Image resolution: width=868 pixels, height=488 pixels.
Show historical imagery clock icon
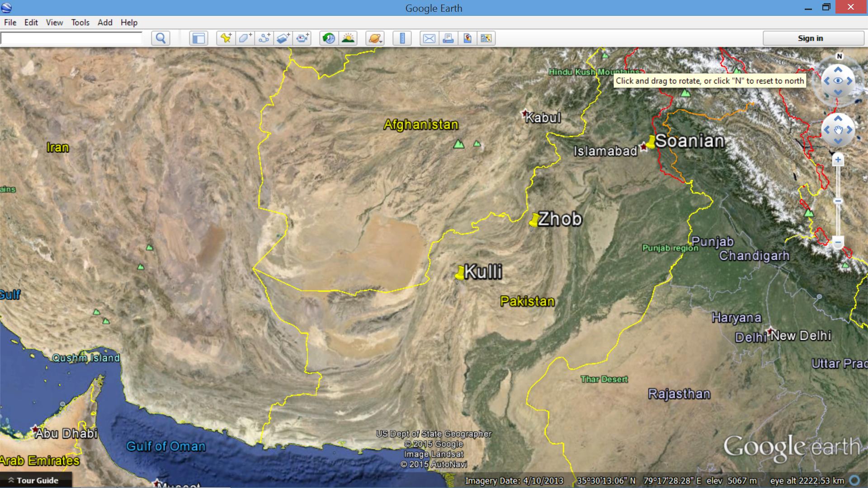329,38
